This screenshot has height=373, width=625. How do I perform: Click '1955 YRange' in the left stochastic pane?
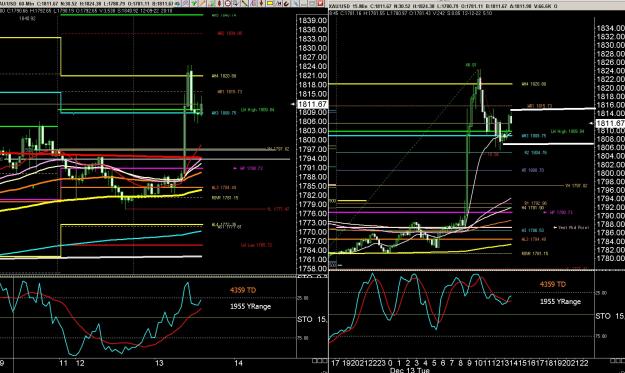point(250,306)
